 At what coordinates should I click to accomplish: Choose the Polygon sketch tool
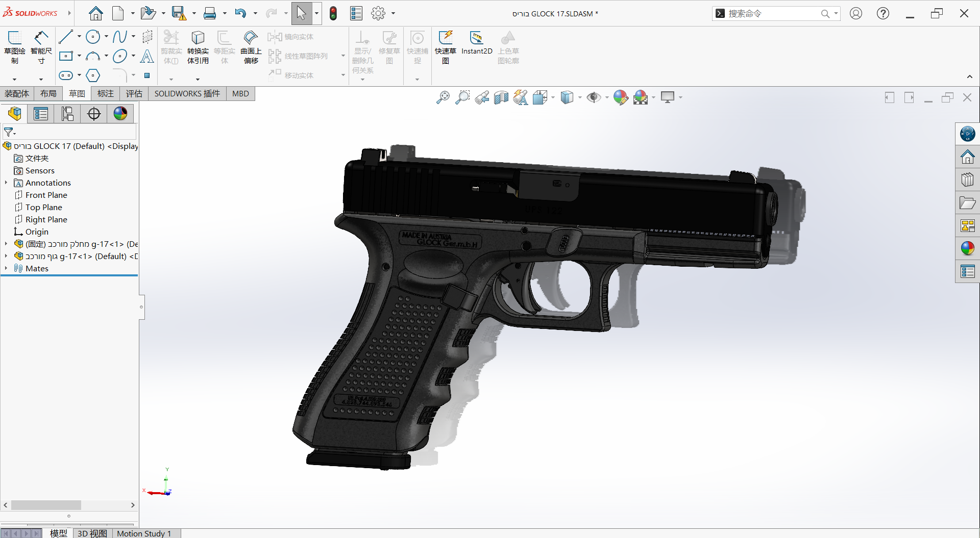pyautogui.click(x=93, y=75)
